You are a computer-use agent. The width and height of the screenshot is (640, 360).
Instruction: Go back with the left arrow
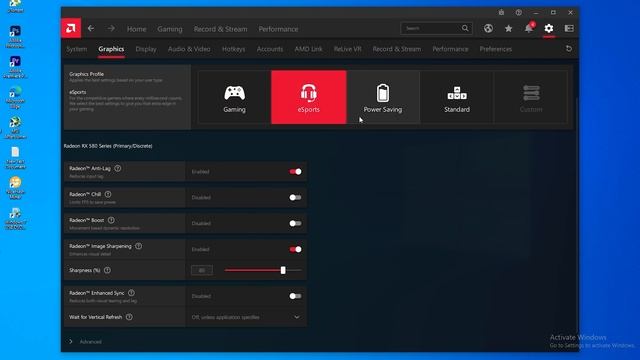tap(91, 29)
